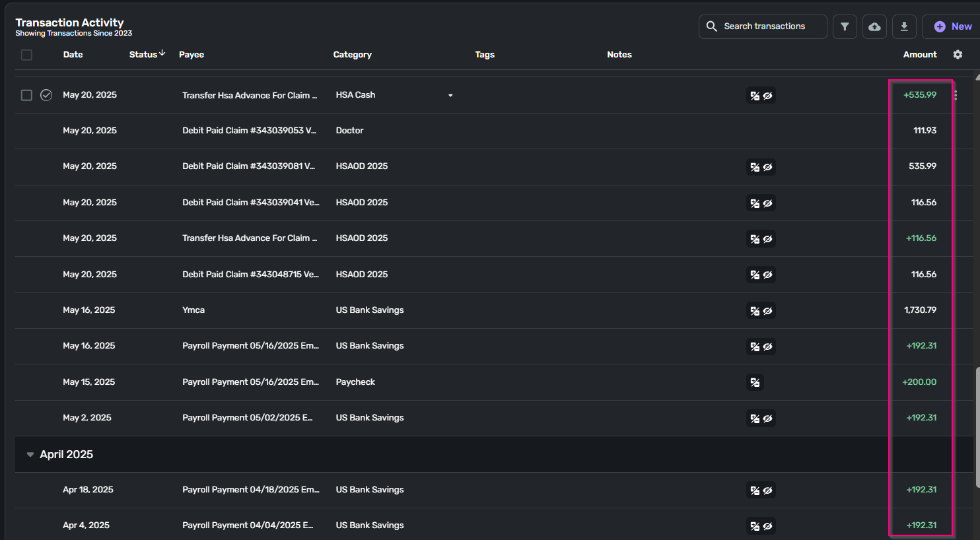
Task: Toggle hidden eye icon on Apr 18 payroll row
Action: pyautogui.click(x=768, y=490)
